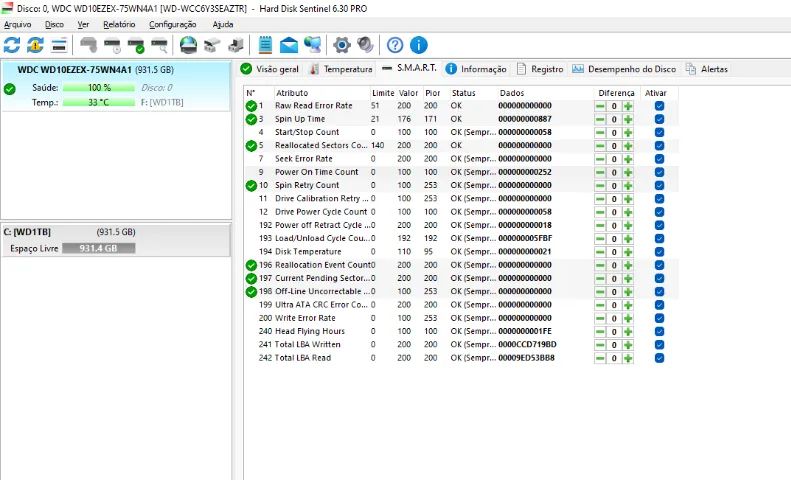The width and height of the screenshot is (791, 480).
Task: Click the speaker sound toolbar icon
Action: coord(365,45)
